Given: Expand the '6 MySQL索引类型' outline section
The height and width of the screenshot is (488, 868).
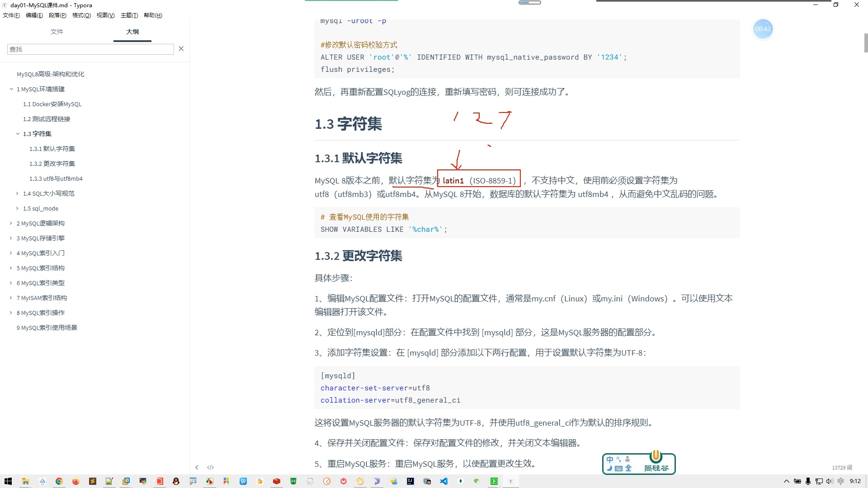Looking at the screenshot, I should (11, 283).
